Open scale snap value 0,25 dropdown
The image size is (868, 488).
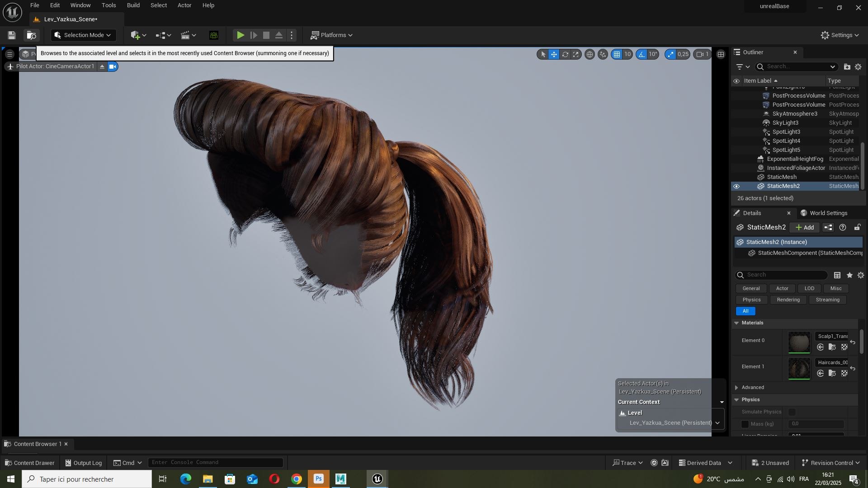point(683,54)
